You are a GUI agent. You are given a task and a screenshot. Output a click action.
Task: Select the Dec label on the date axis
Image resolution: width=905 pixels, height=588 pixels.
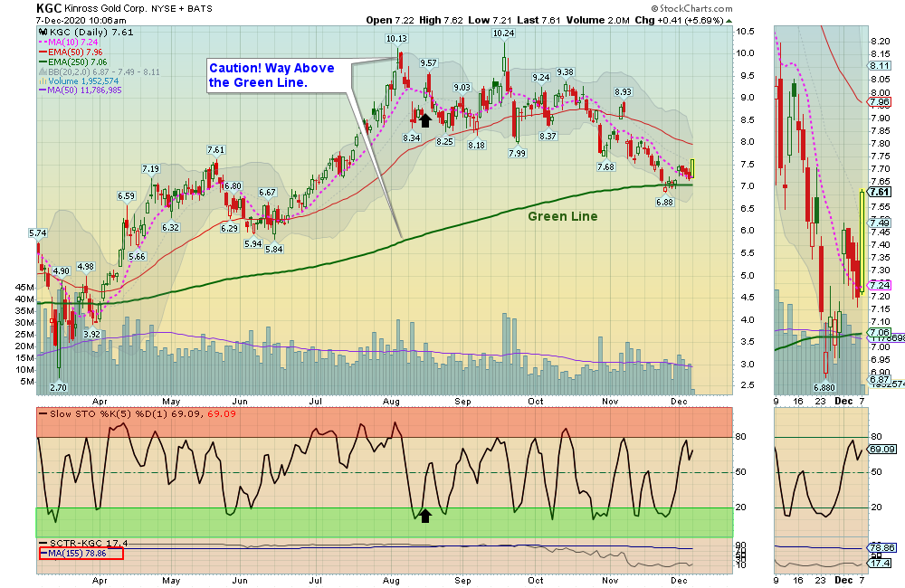coord(678,401)
